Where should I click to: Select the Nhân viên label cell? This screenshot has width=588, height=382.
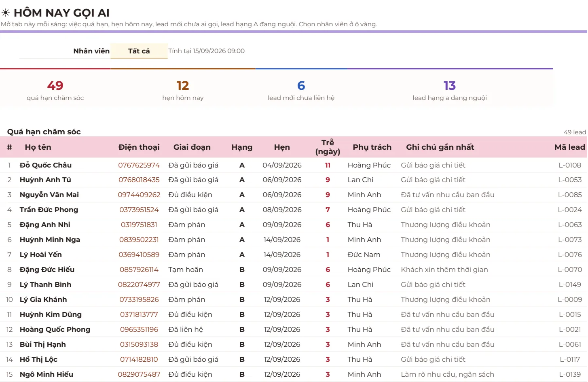click(x=91, y=51)
